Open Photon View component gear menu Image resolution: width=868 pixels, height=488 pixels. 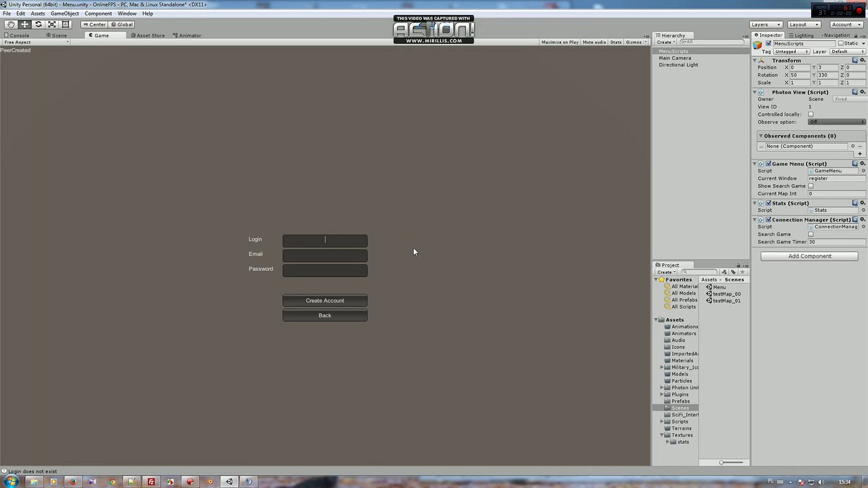click(x=863, y=92)
